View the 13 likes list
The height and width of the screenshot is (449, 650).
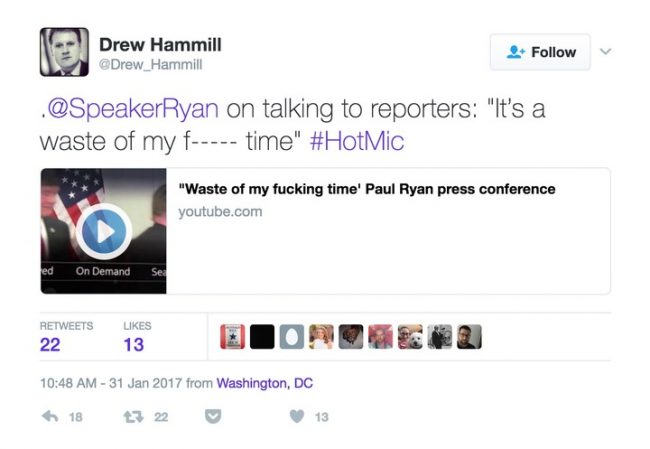pyautogui.click(x=137, y=337)
